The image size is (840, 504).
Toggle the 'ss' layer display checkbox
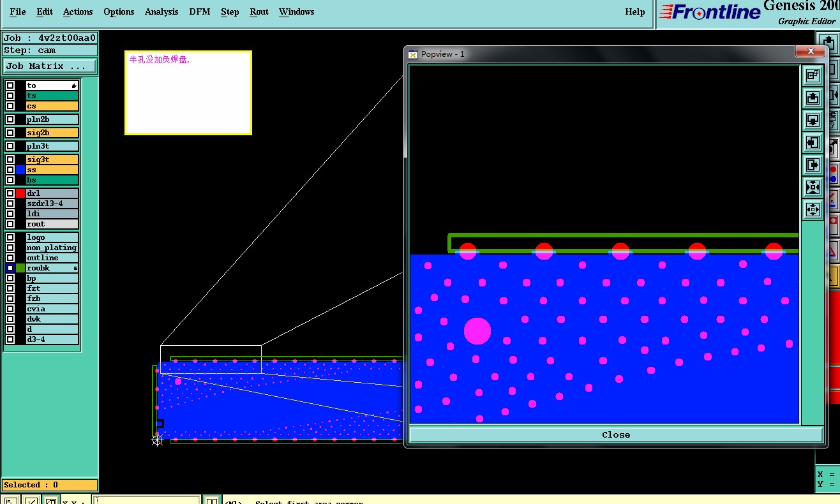10,170
